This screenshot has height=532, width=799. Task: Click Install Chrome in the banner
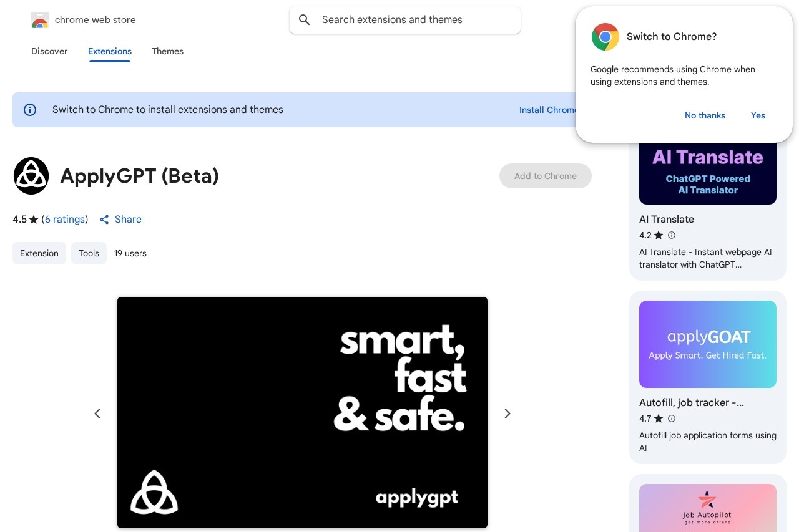[549, 110]
